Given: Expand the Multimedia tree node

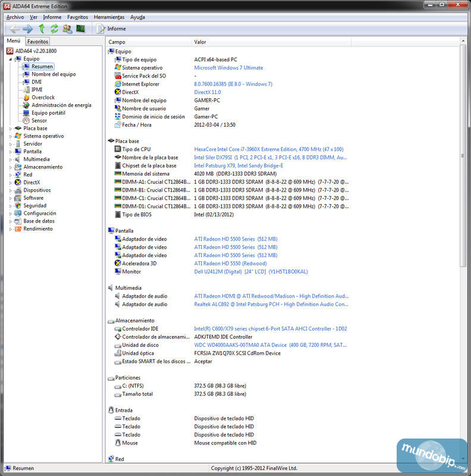Looking at the screenshot, I should pyautogui.click(x=10, y=159).
